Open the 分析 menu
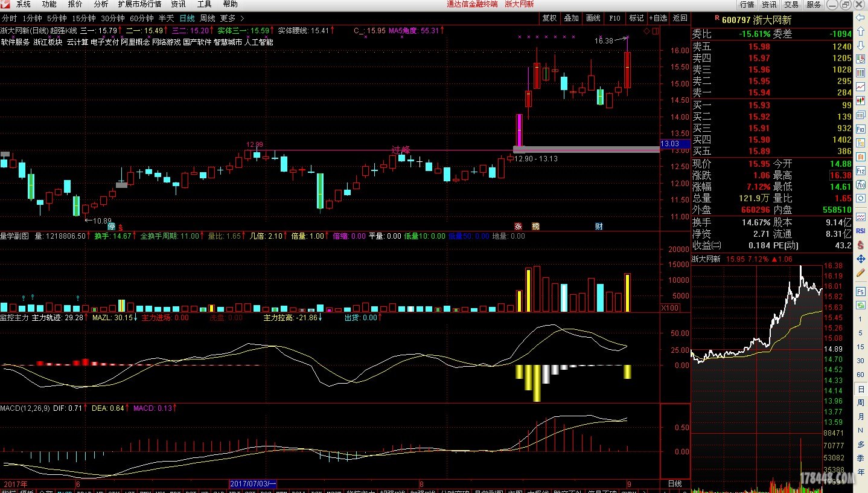Viewport: 868px width, 493px height. click(101, 4)
